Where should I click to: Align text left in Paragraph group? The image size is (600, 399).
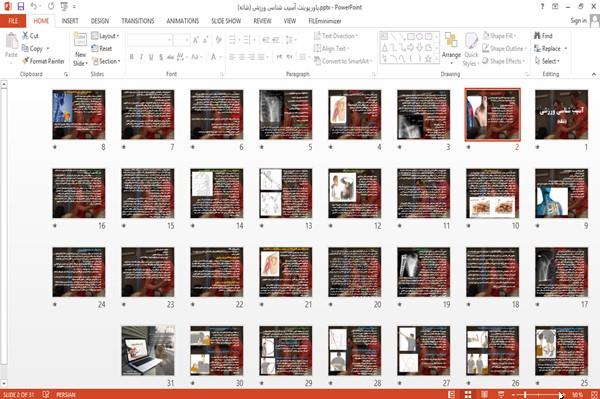(x=232, y=57)
